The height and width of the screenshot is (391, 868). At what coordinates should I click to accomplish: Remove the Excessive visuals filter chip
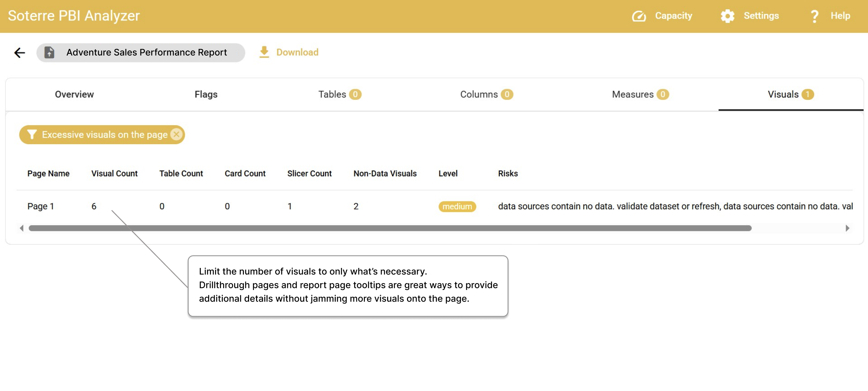click(177, 134)
